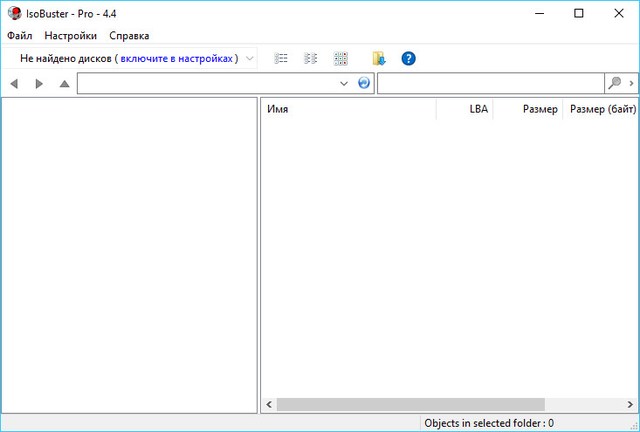Click the horizontal scrollbar right arrow
The height and width of the screenshot is (432, 640).
631,405
